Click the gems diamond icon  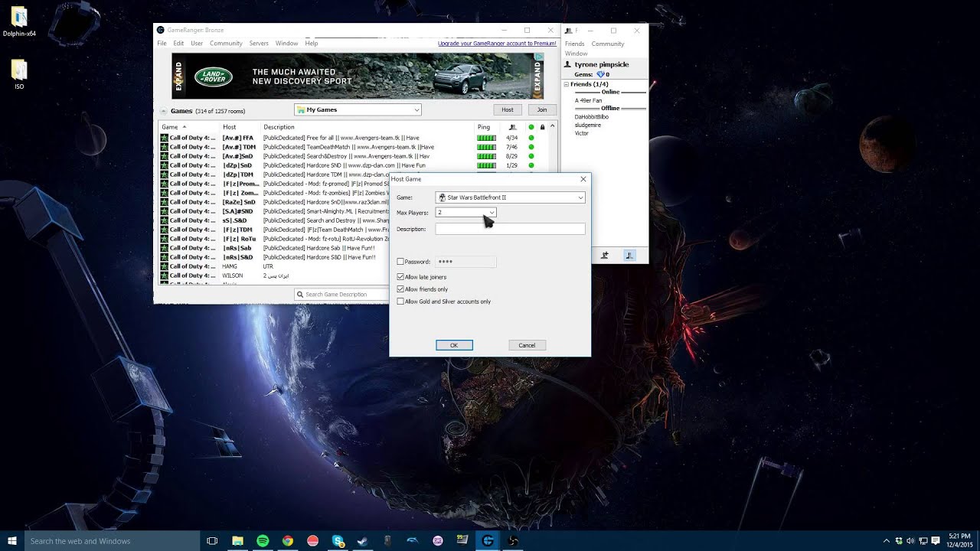pyautogui.click(x=600, y=74)
